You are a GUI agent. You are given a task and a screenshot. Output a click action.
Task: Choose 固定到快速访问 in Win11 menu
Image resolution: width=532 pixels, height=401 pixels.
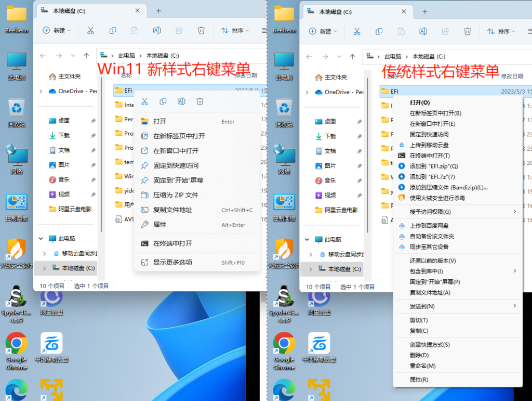[197, 165]
